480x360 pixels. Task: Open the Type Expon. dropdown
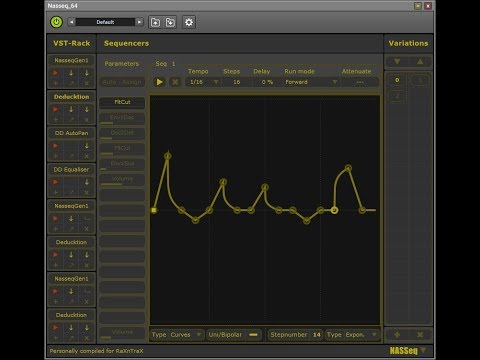(x=352, y=335)
